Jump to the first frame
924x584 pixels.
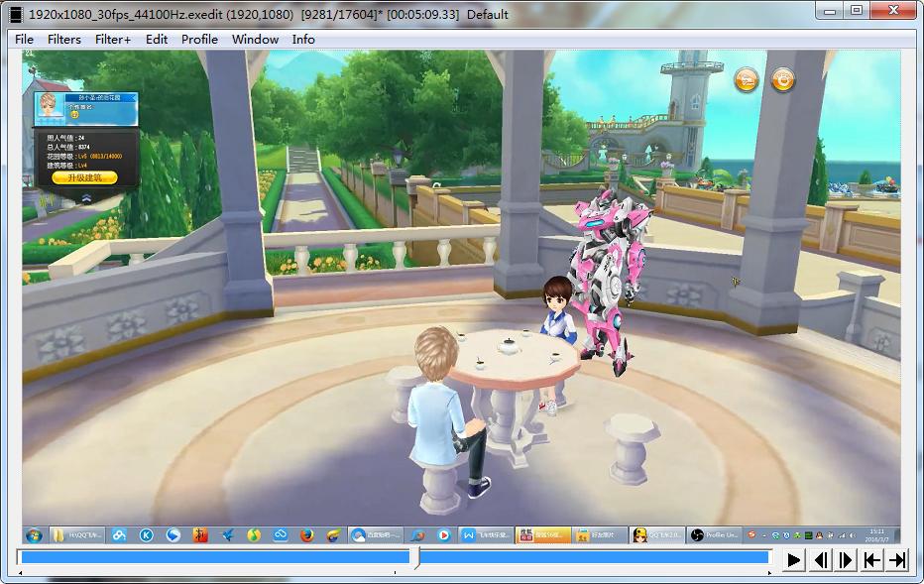click(871, 560)
